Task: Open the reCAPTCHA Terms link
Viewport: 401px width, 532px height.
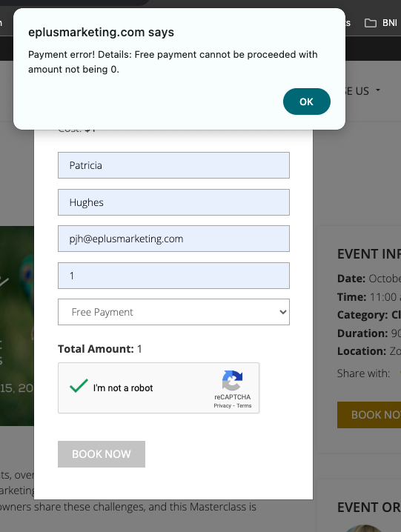Action: [244, 406]
